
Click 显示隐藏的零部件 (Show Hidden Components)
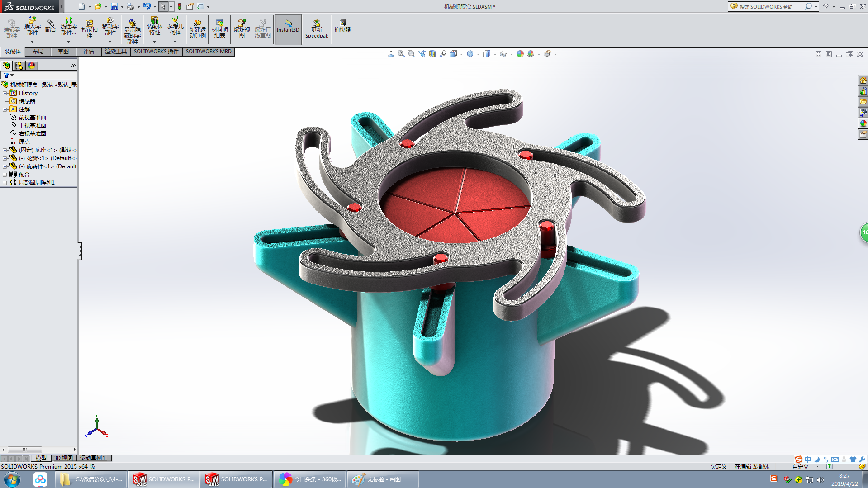coord(132,31)
